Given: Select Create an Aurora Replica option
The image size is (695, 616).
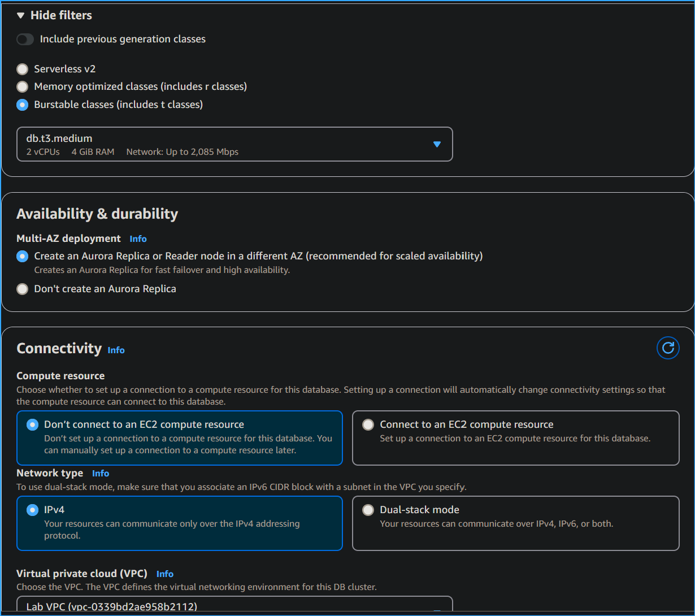Looking at the screenshot, I should pos(21,256).
